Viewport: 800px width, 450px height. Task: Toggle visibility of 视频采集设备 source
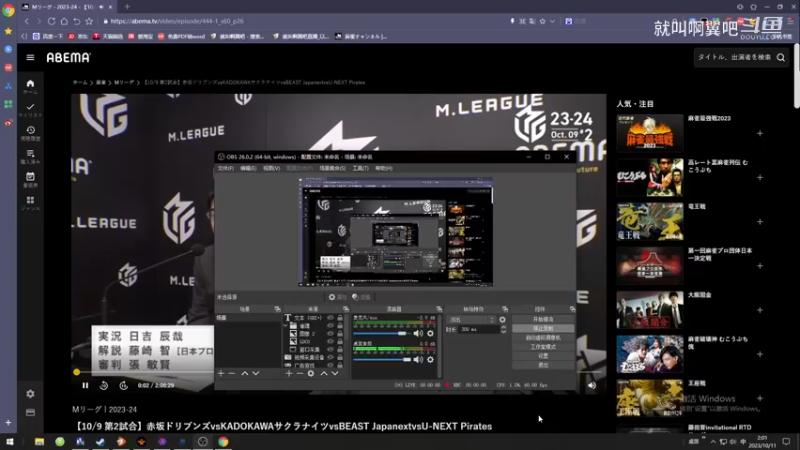point(331,358)
